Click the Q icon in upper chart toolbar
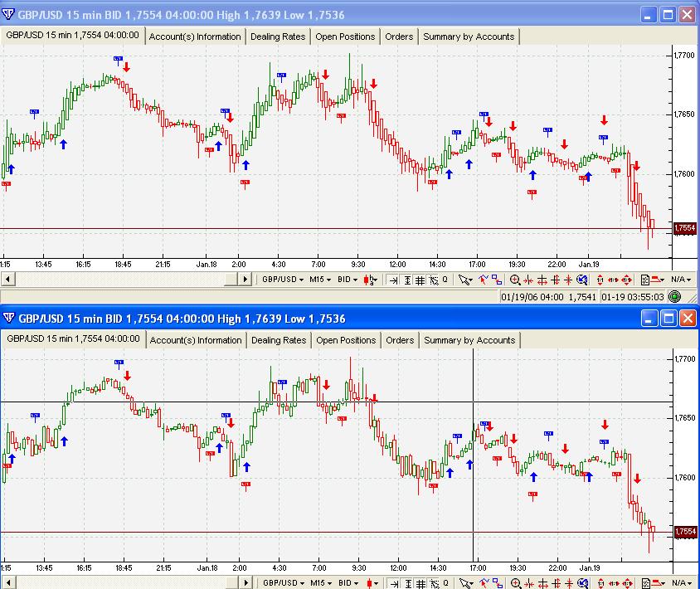The width and height of the screenshot is (700, 589). [x=445, y=280]
